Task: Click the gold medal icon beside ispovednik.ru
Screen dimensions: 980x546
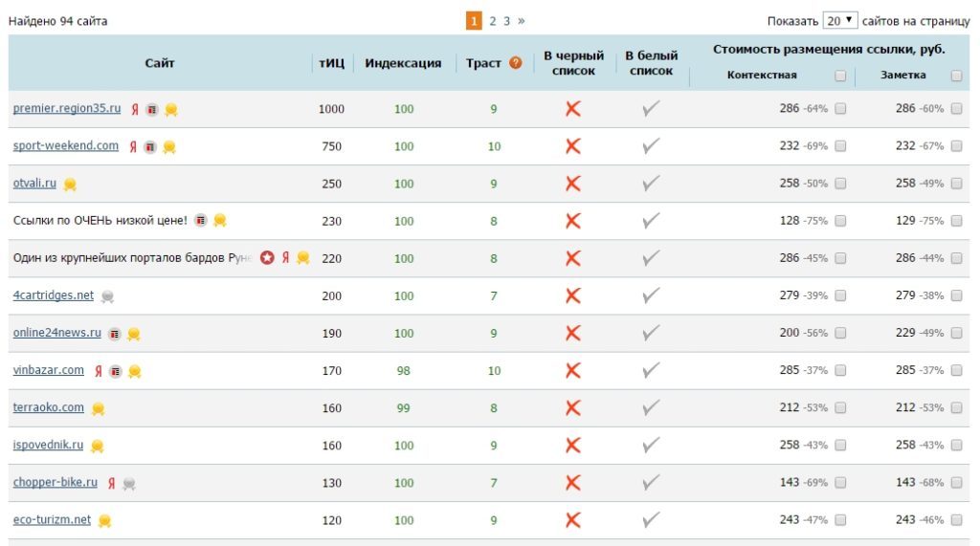Action: [x=97, y=446]
